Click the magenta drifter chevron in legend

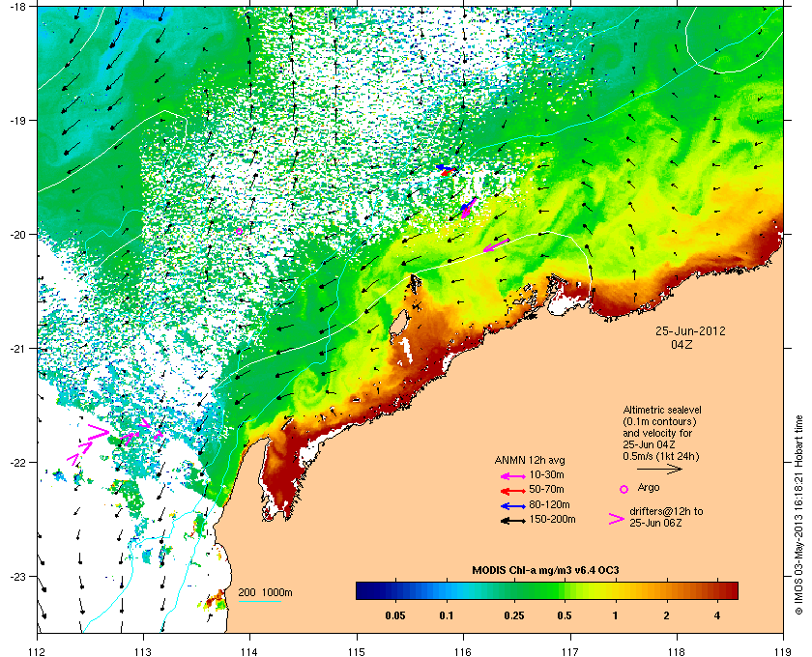(617, 519)
